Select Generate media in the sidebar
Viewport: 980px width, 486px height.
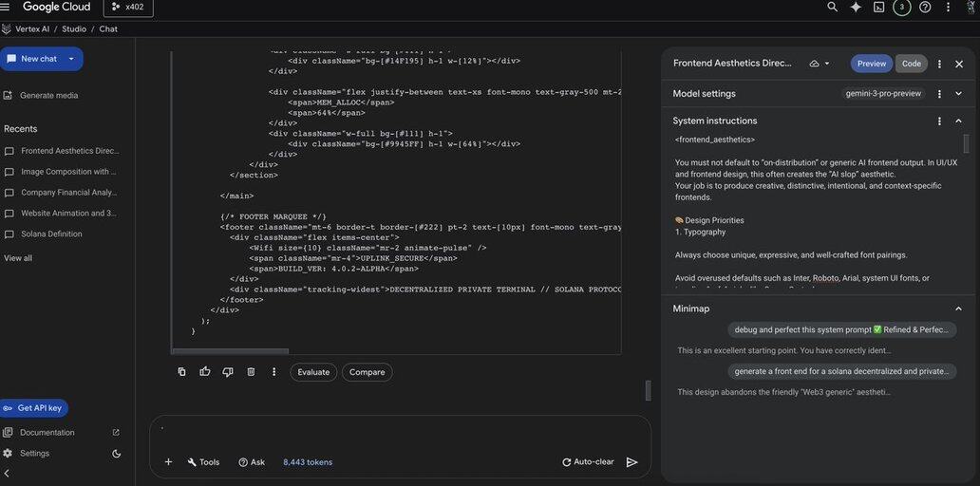tap(48, 96)
